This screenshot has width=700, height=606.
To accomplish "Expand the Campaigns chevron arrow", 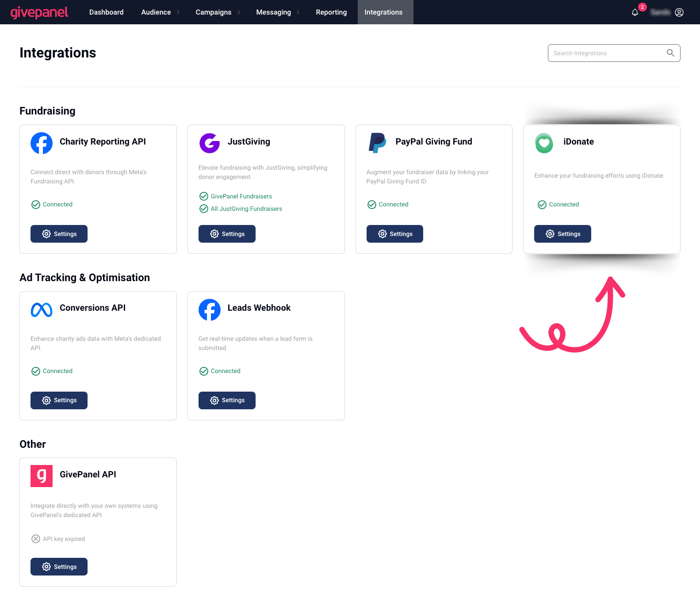I will [x=239, y=12].
